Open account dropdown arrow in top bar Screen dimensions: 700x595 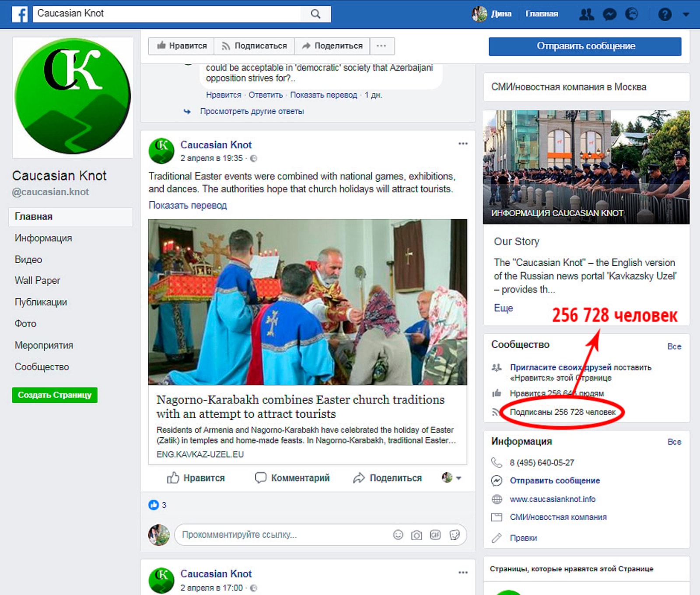686,14
